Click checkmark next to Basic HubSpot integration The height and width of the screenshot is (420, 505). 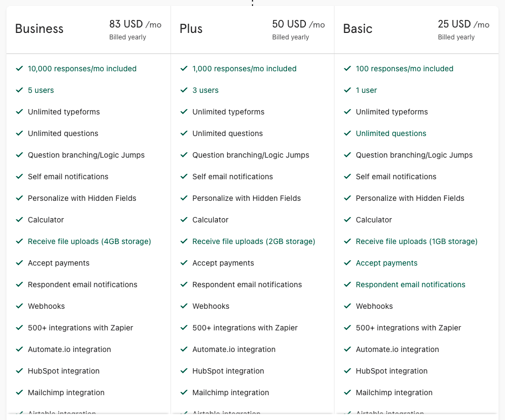347,371
